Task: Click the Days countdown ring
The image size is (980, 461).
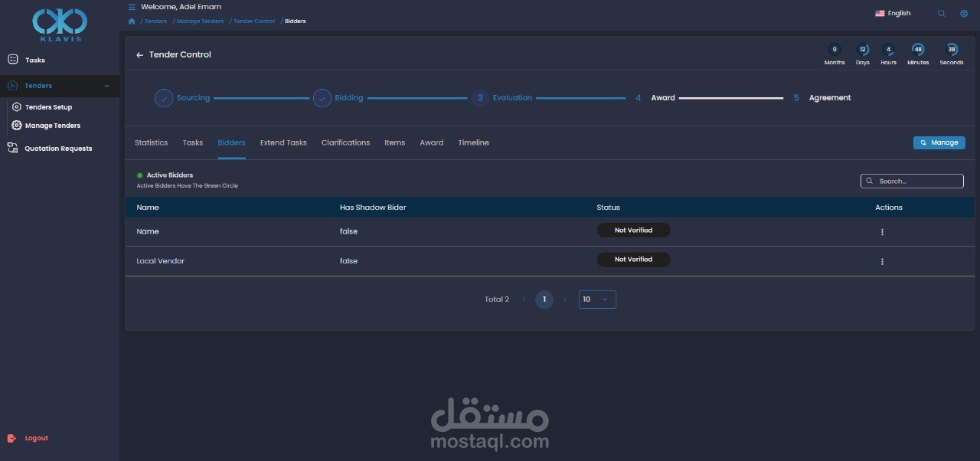Action: pos(863,50)
